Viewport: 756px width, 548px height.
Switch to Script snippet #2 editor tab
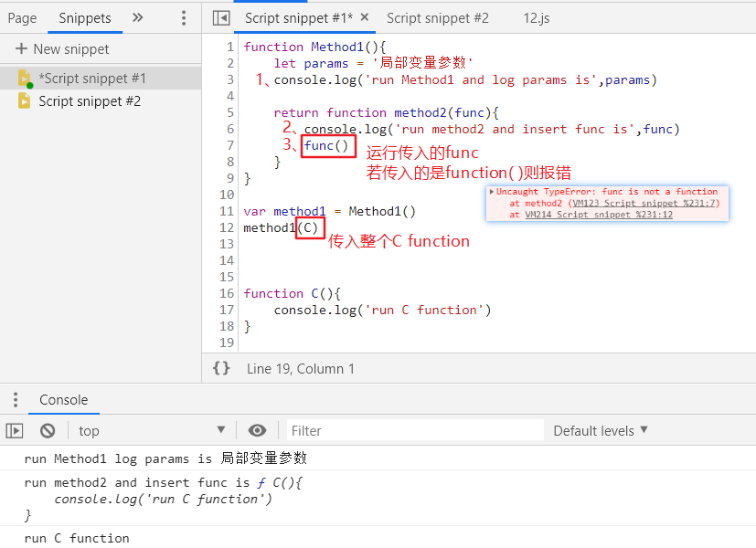click(437, 18)
